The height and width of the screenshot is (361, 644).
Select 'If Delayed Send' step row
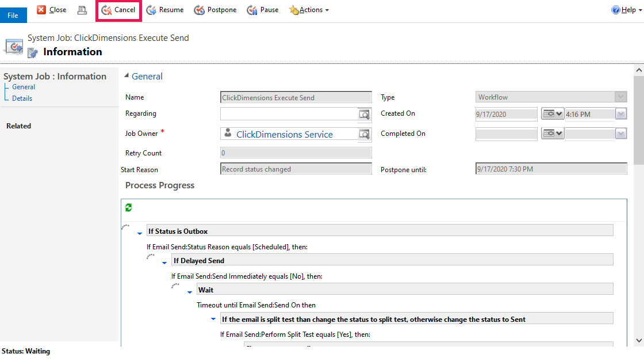(392, 260)
